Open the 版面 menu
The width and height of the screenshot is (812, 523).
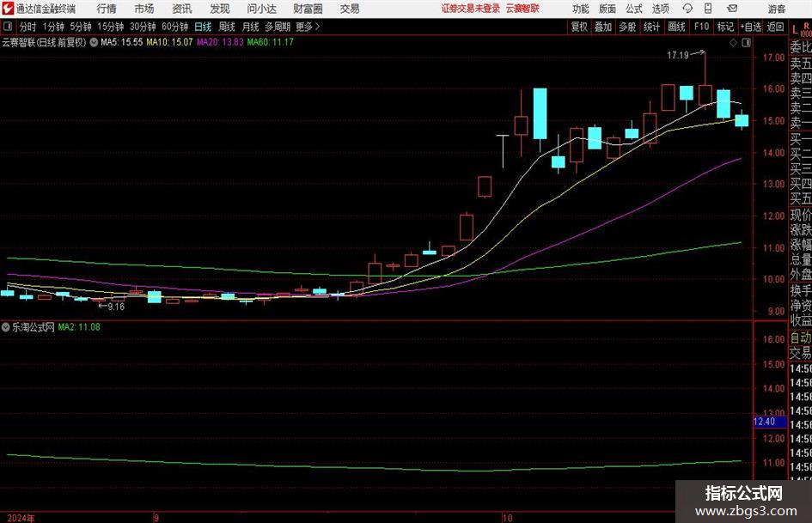tap(607, 9)
